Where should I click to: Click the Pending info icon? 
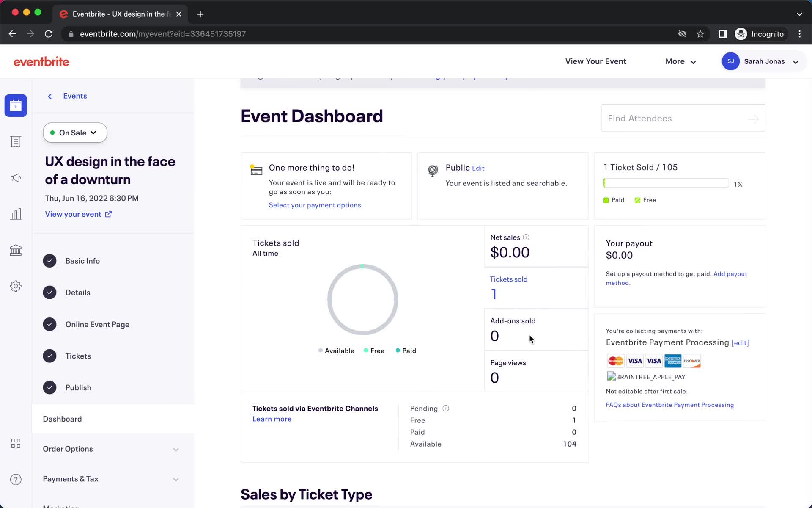click(x=446, y=409)
